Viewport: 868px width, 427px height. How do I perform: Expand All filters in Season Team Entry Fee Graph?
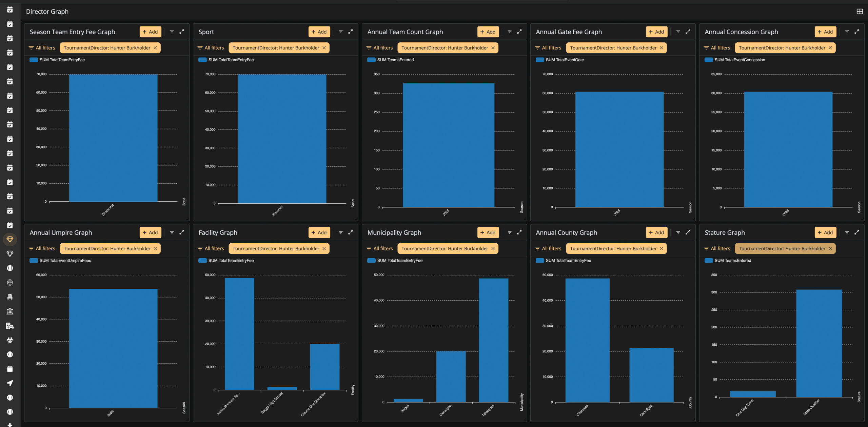42,48
